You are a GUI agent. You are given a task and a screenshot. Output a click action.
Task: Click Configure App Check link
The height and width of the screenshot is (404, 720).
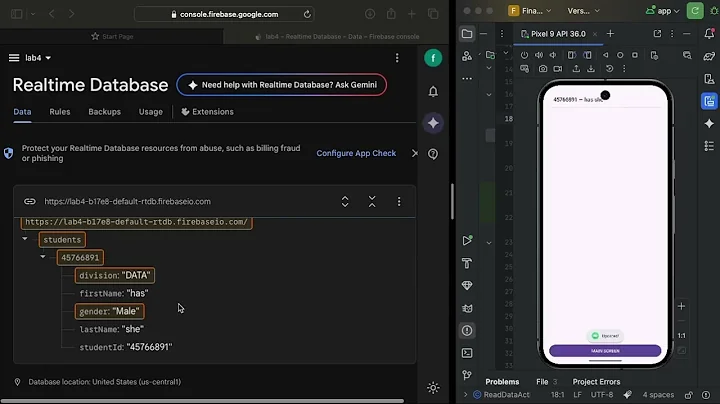(356, 153)
